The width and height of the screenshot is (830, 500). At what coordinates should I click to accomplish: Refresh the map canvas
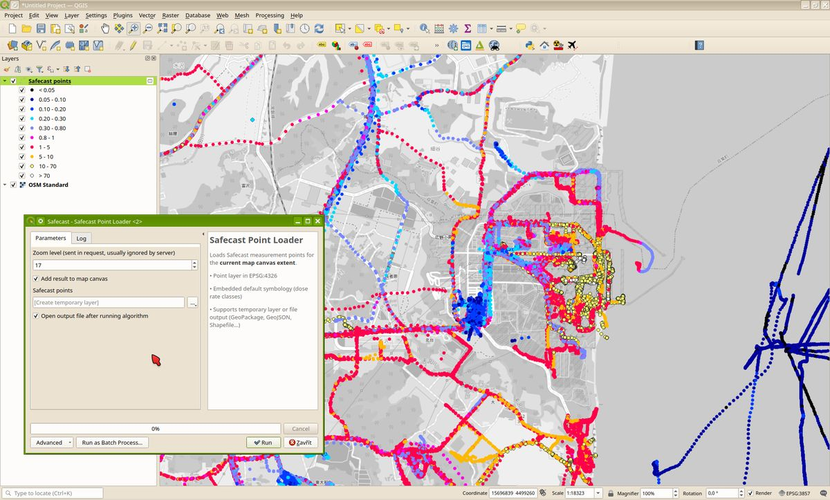(319, 29)
